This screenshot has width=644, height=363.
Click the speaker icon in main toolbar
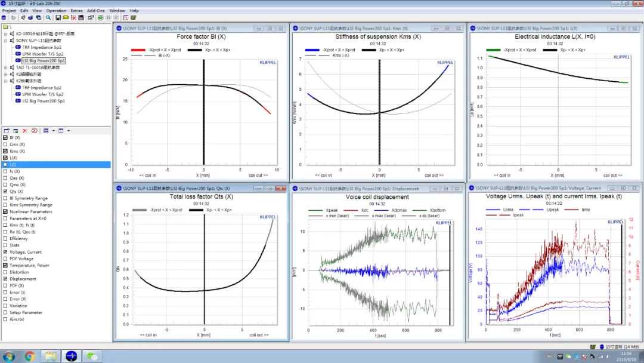pyautogui.click(x=22, y=17)
